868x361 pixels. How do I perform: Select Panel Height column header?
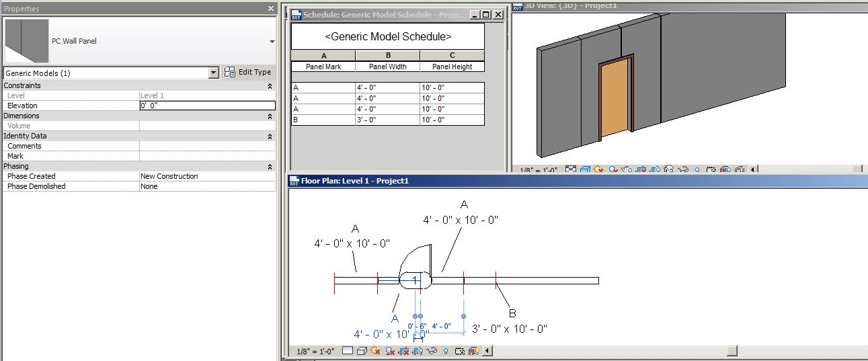(452, 67)
